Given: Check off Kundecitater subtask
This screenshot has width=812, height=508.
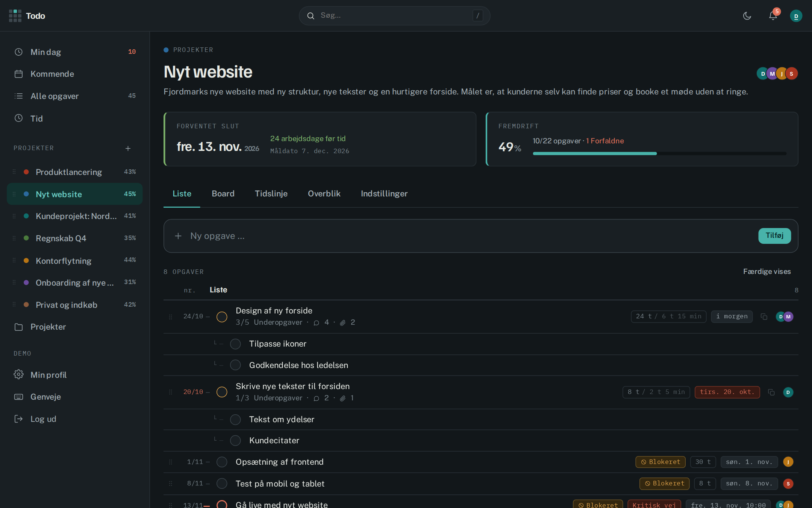Looking at the screenshot, I should coord(235,441).
